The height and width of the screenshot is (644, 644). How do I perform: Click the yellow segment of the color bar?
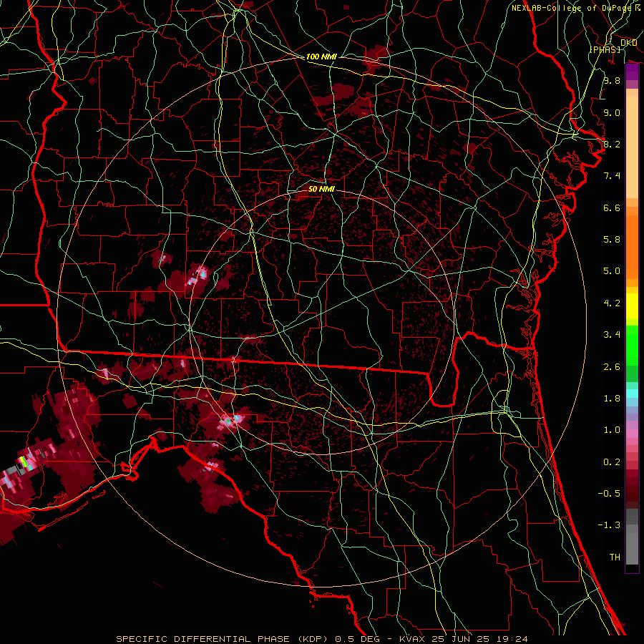632,306
